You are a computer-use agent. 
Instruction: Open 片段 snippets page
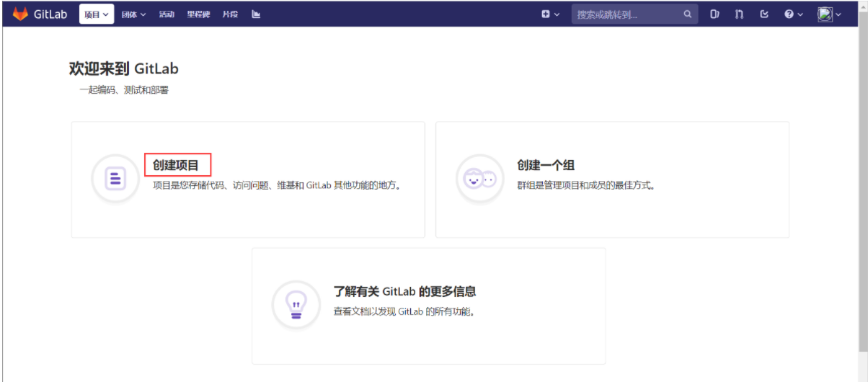point(230,14)
